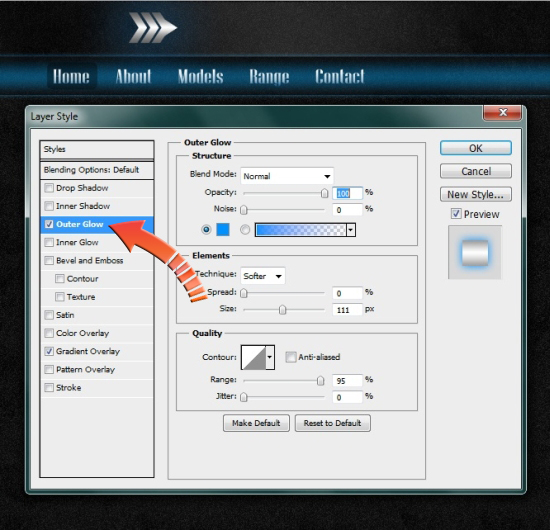550x530 pixels.
Task: Enable the Pattern Overlay checkbox
Action: pyautogui.click(x=49, y=370)
